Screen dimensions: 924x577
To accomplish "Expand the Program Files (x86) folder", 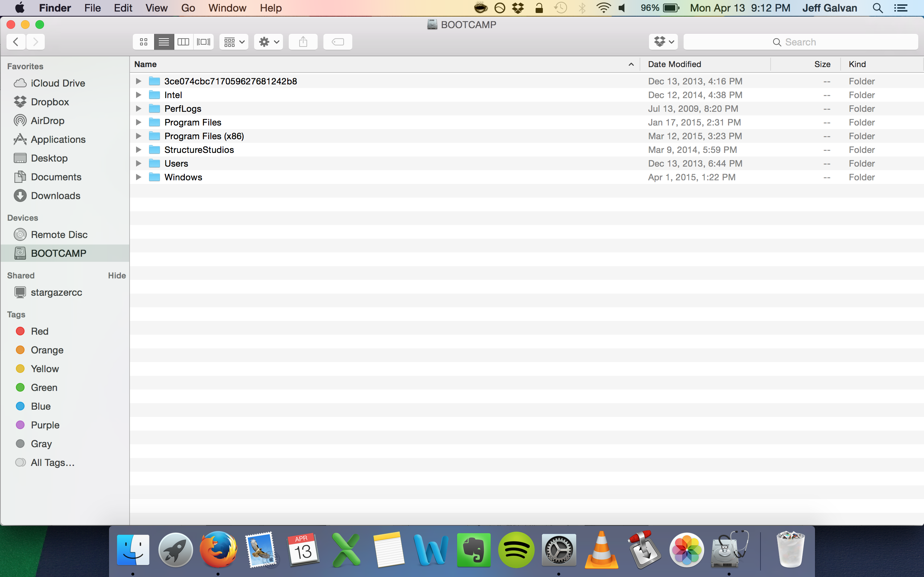I will click(139, 136).
